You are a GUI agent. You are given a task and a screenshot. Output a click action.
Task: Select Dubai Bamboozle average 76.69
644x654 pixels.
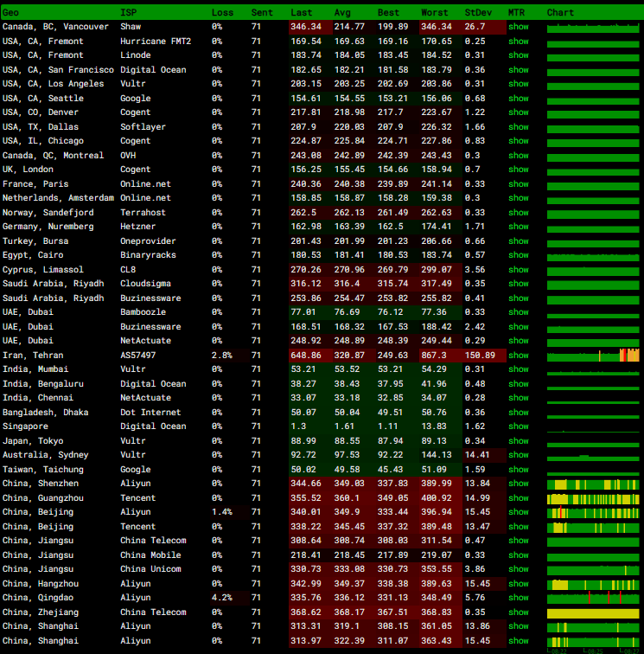point(347,312)
